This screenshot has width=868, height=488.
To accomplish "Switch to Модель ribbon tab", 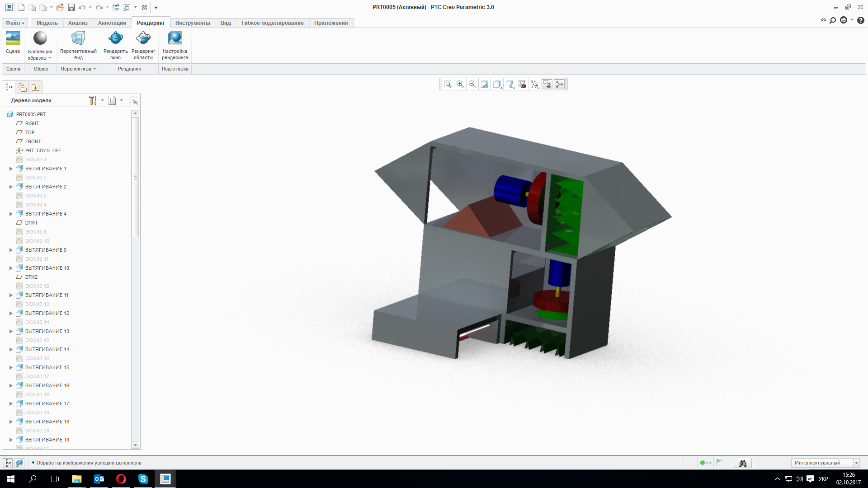I will [47, 23].
